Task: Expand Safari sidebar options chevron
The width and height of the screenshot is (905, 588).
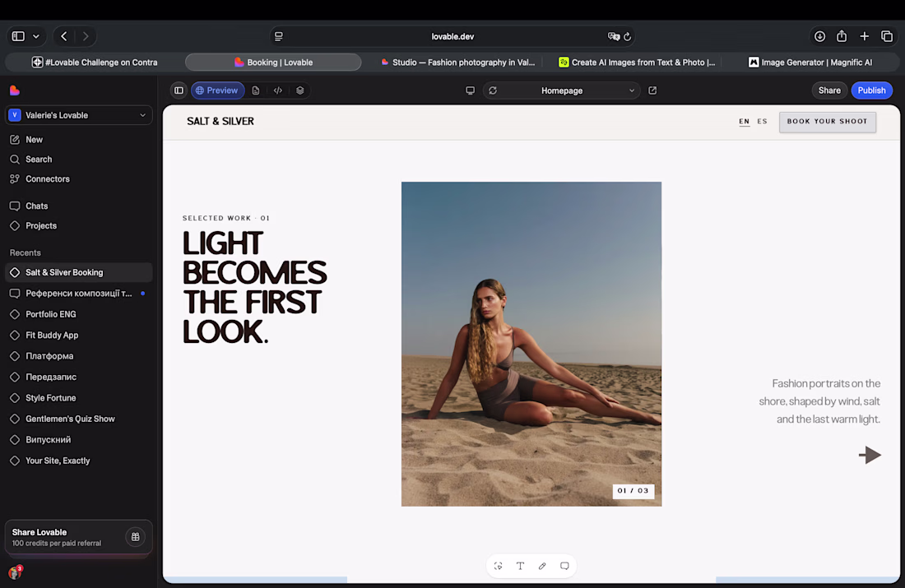Action: [35, 36]
